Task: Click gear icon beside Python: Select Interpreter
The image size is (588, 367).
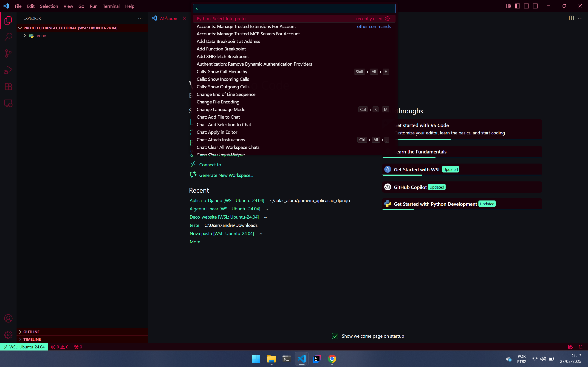Action: (387, 19)
